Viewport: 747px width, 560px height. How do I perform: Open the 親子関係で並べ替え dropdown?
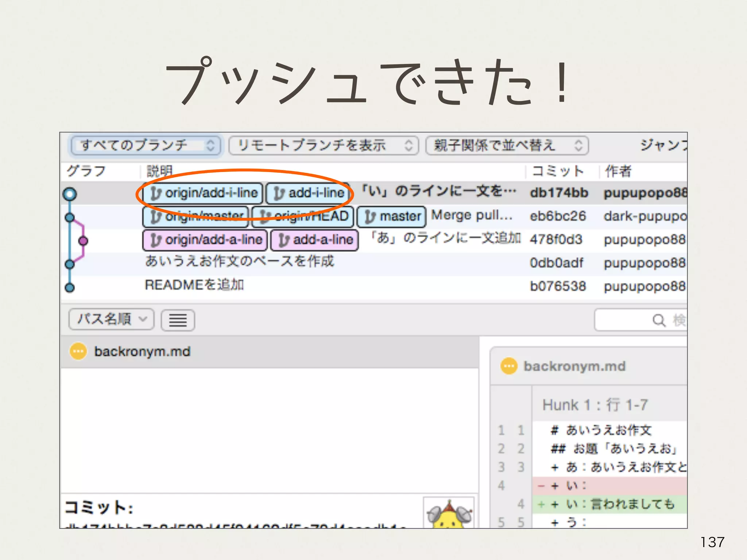[x=507, y=145]
